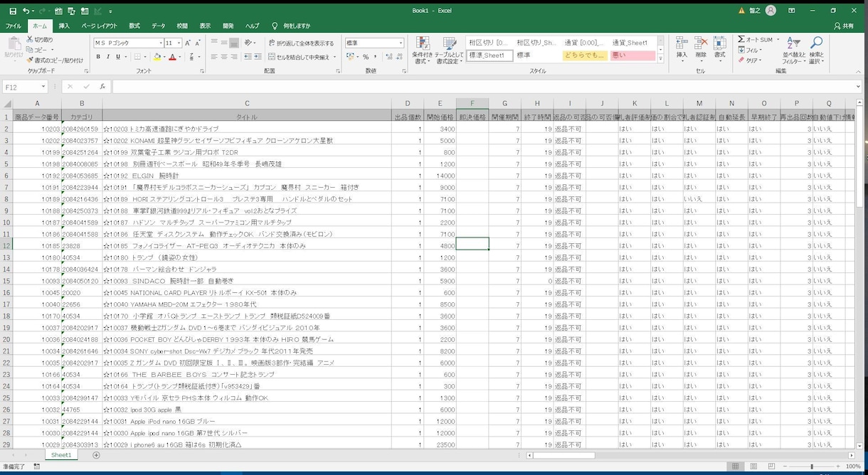Click Wrap Text (折り返して全体を表示する)
The image size is (868, 475).
point(301,43)
